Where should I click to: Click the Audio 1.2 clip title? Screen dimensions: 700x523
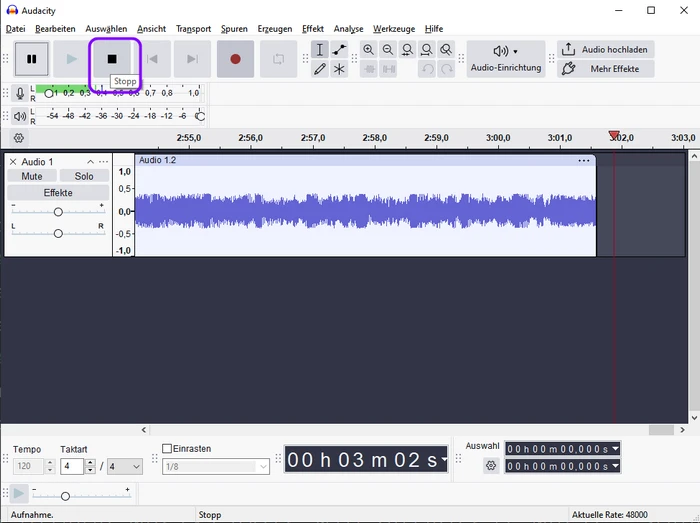click(157, 160)
